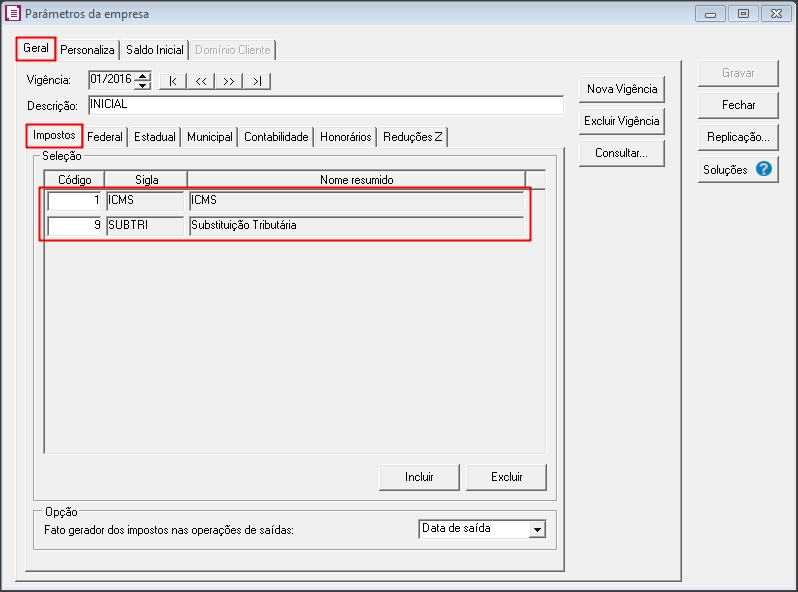Go to first vigência record

click(173, 81)
